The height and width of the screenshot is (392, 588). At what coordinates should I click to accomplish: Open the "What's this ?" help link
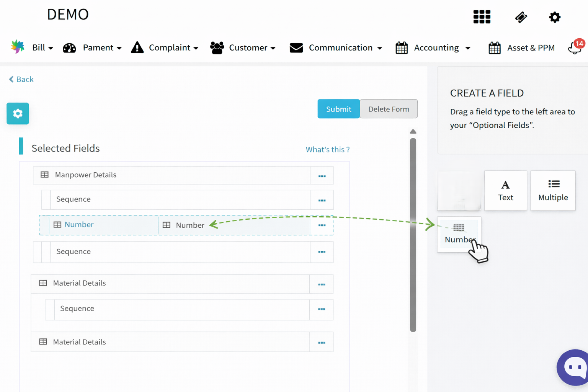click(327, 150)
